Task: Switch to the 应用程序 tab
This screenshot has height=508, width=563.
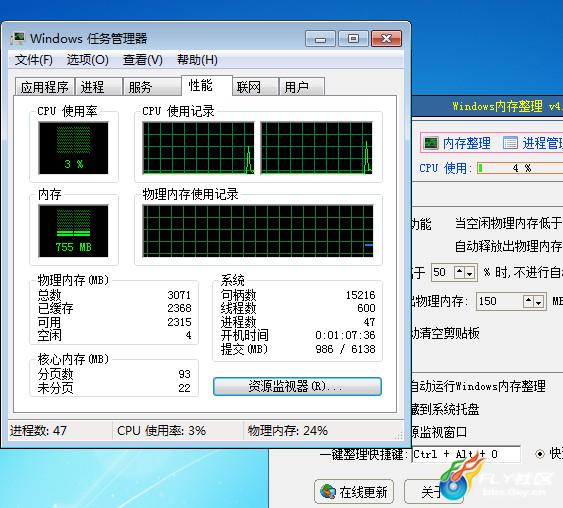Action: (x=45, y=87)
